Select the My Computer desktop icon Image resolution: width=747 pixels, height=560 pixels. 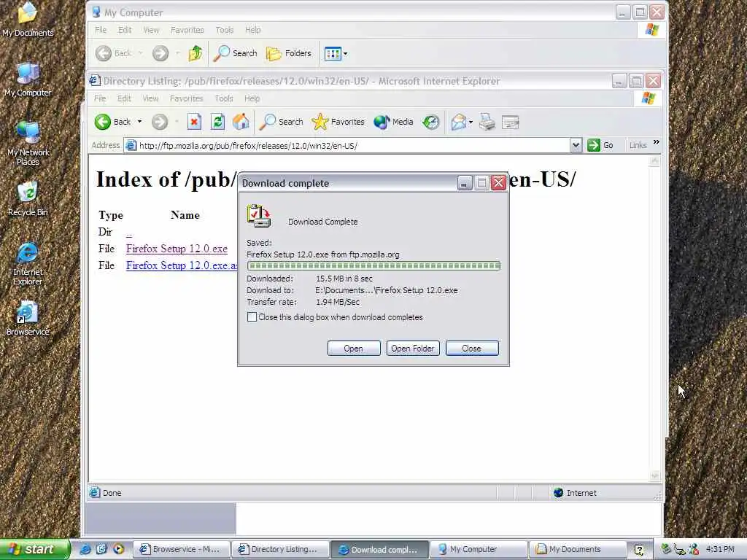tap(28, 79)
